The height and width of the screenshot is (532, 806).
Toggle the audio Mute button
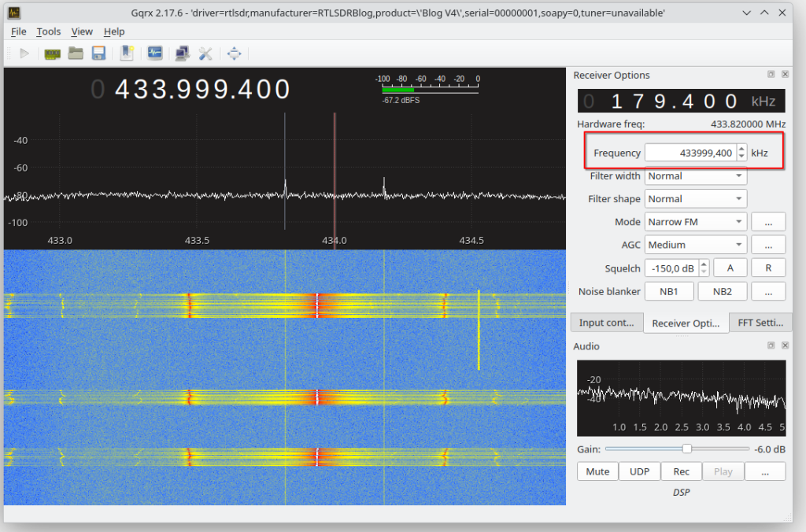tap(597, 471)
